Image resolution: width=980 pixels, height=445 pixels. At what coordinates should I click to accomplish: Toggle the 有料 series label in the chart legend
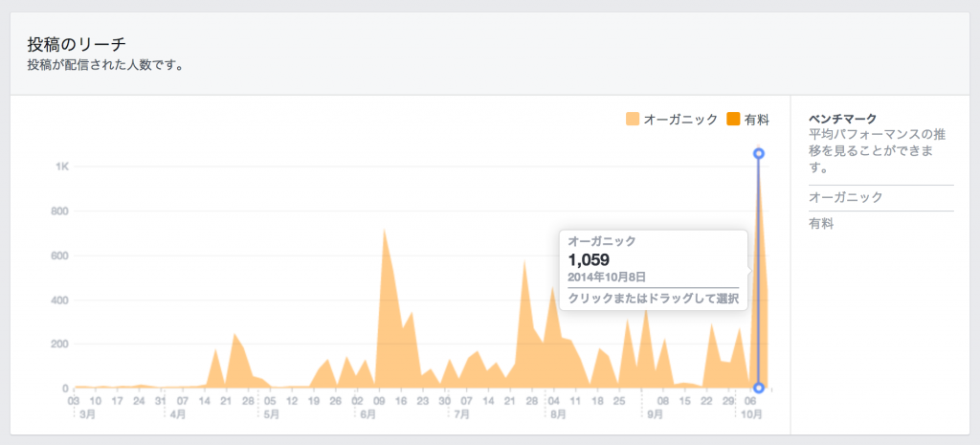pyautogui.click(x=757, y=120)
